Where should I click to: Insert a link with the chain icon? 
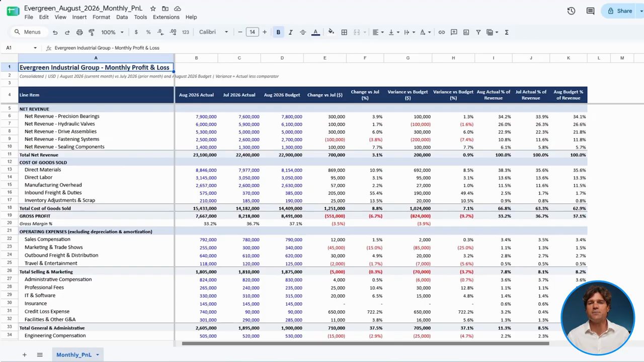coord(442,32)
